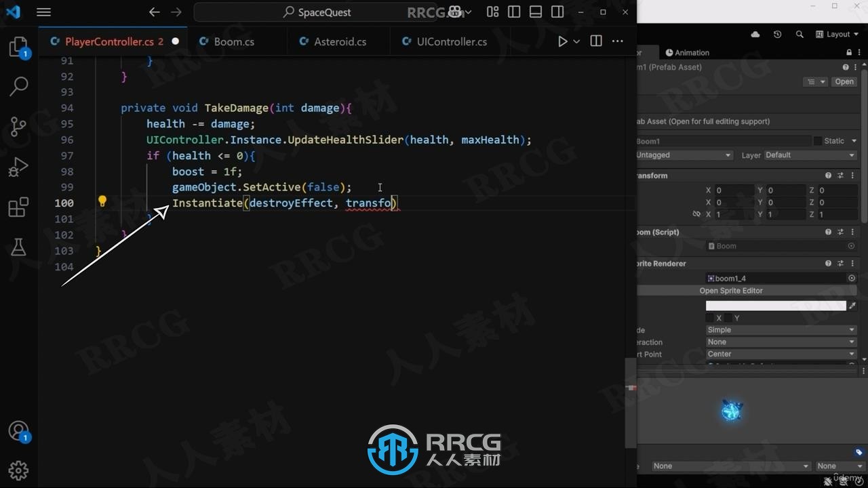Switch to the Asteroid.cs tab
This screenshot has width=868, height=488.
tap(340, 41)
